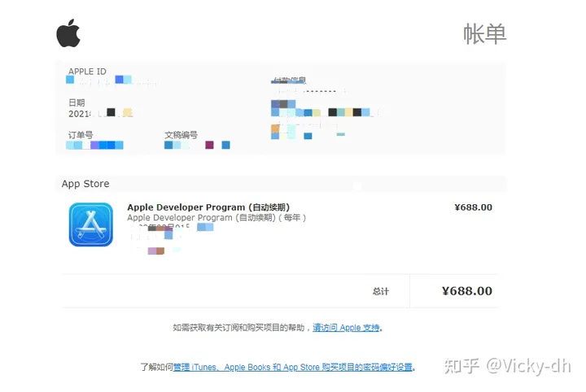This screenshot has width=586, height=392.
Task: Click the 总计 label
Action: tap(380, 291)
